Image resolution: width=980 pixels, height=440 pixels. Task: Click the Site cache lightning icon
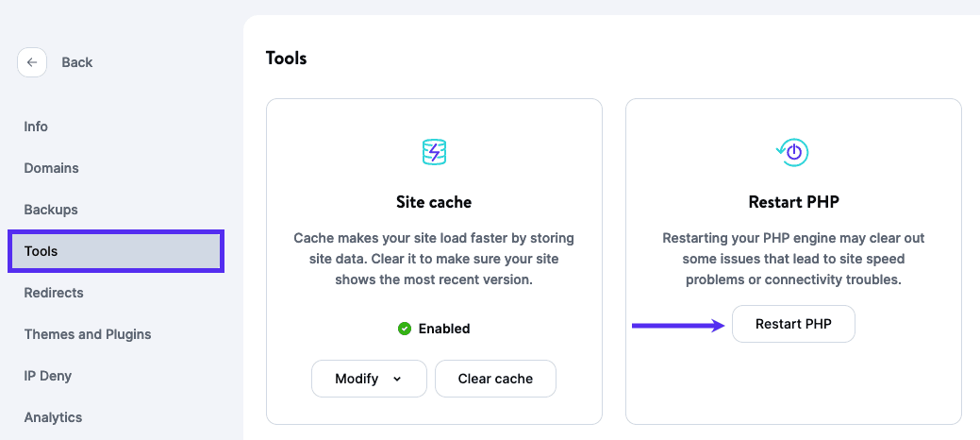pos(434,151)
